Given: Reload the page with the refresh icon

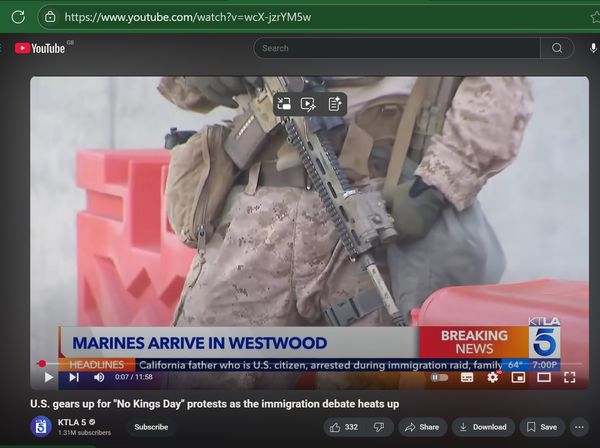Looking at the screenshot, I should pos(18,17).
